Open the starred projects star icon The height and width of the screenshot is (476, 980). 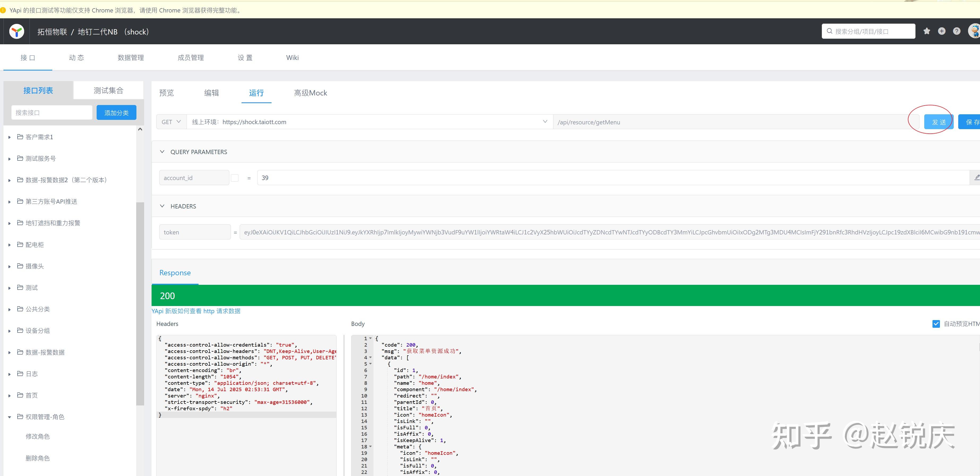[x=927, y=31]
